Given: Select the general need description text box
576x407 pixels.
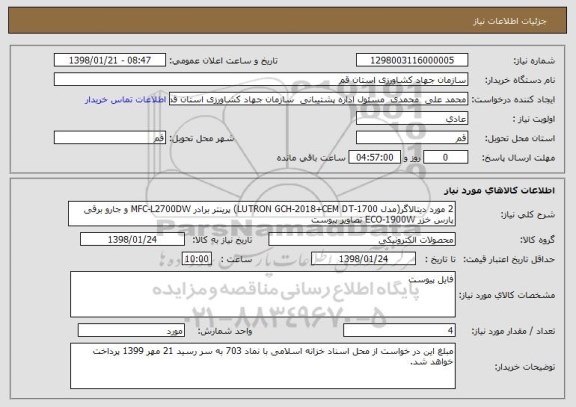Looking at the screenshot, I should [x=262, y=214].
